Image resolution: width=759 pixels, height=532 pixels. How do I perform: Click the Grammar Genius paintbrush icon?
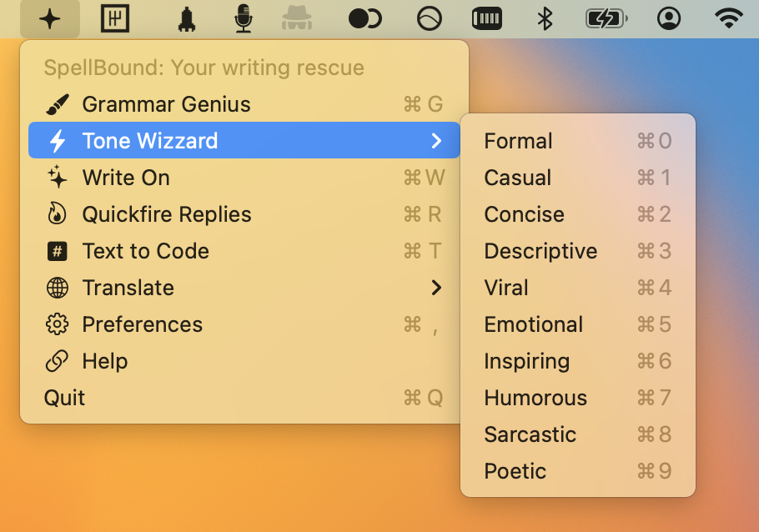[x=58, y=104]
